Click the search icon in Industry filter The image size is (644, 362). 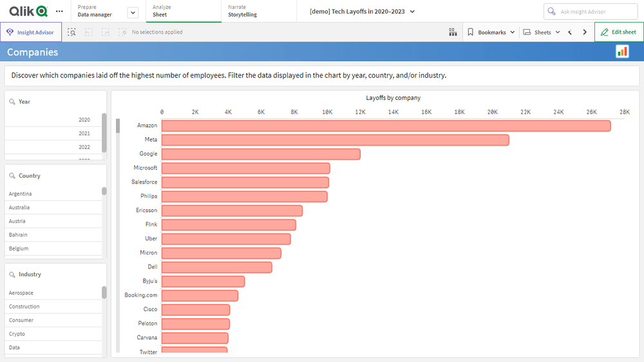12,274
